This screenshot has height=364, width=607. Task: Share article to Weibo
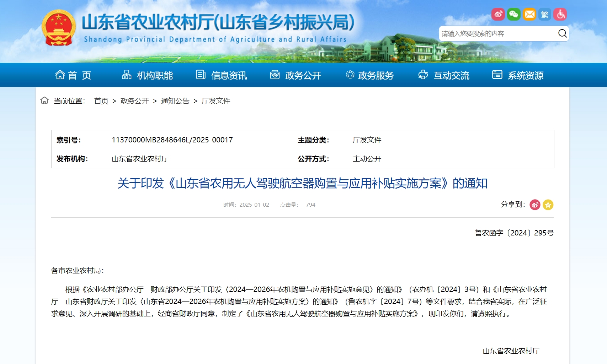[x=535, y=205]
